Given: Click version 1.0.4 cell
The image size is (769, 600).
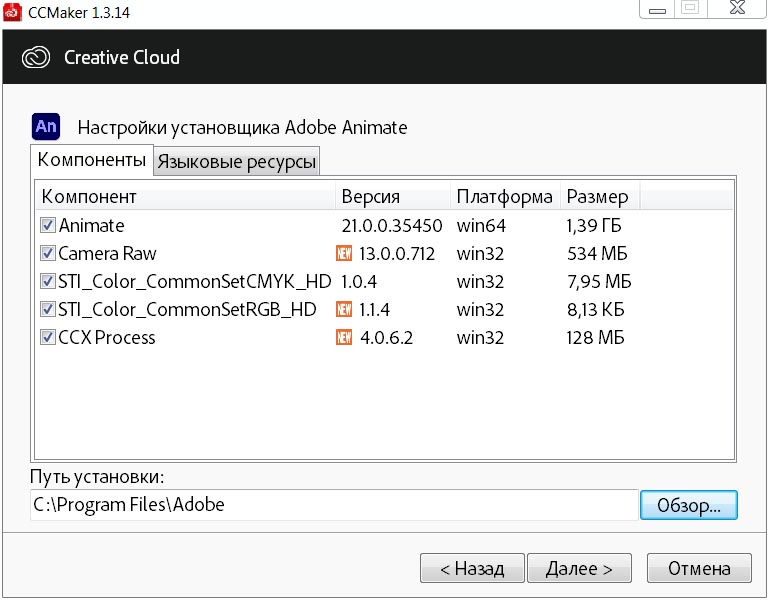Looking at the screenshot, I should 359,282.
